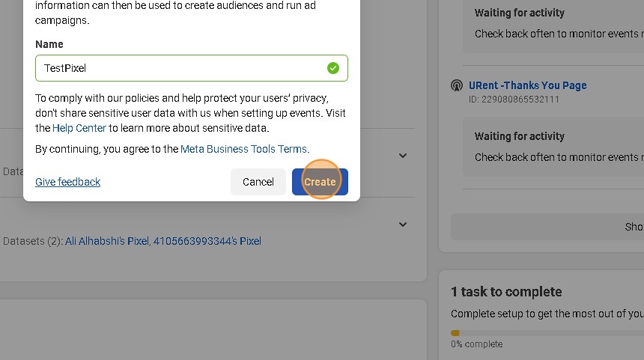
Task: Expand the Datasets (2) row chevron
Action: click(x=403, y=225)
